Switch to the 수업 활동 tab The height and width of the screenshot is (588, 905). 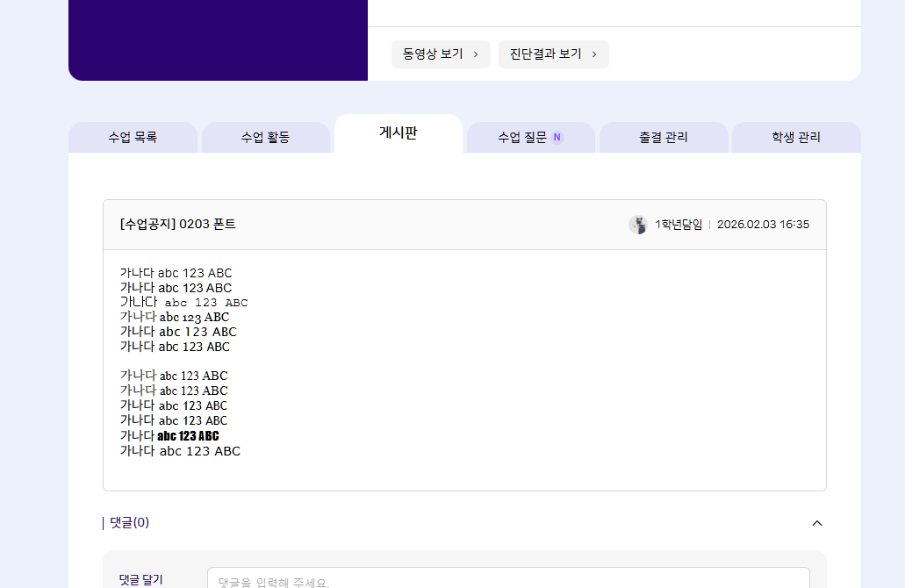[265, 138]
